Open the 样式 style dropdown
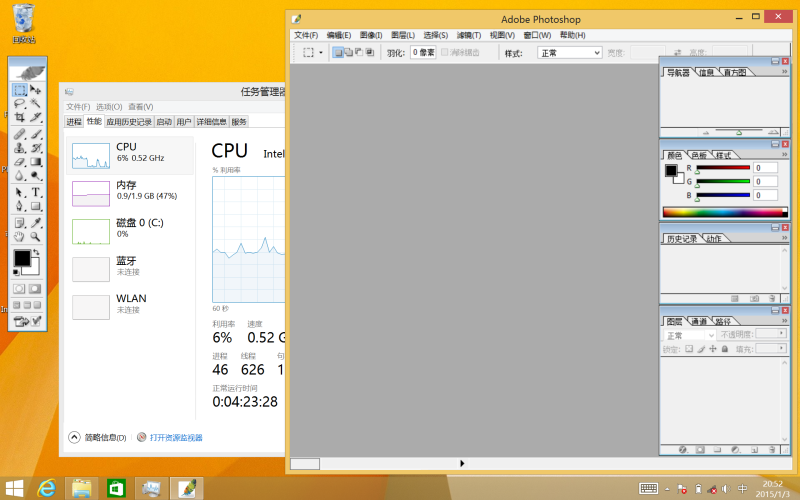Image resolution: width=800 pixels, height=500 pixels. click(x=570, y=53)
